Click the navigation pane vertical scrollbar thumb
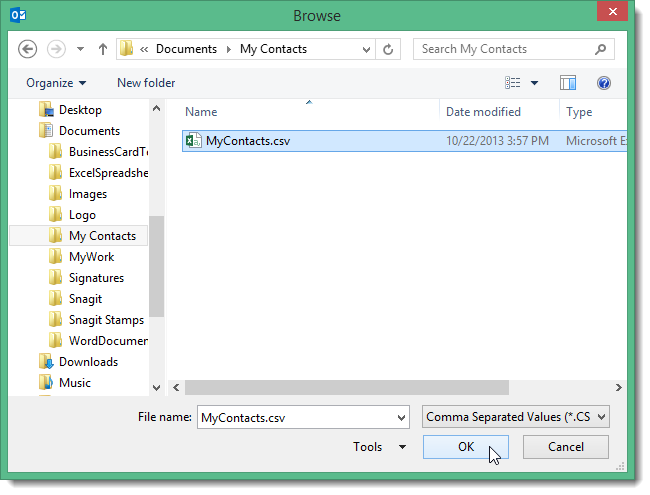 coord(156,267)
